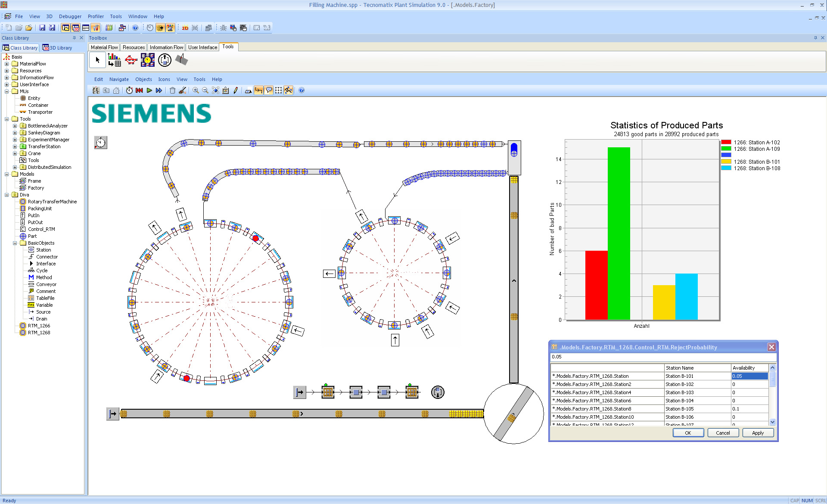Toggle show comments bubble icon

click(x=269, y=90)
